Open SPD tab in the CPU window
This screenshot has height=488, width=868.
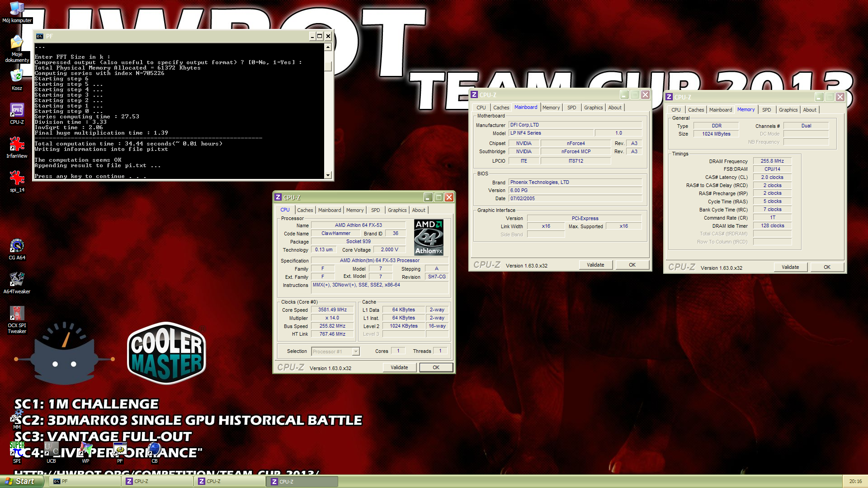click(375, 210)
